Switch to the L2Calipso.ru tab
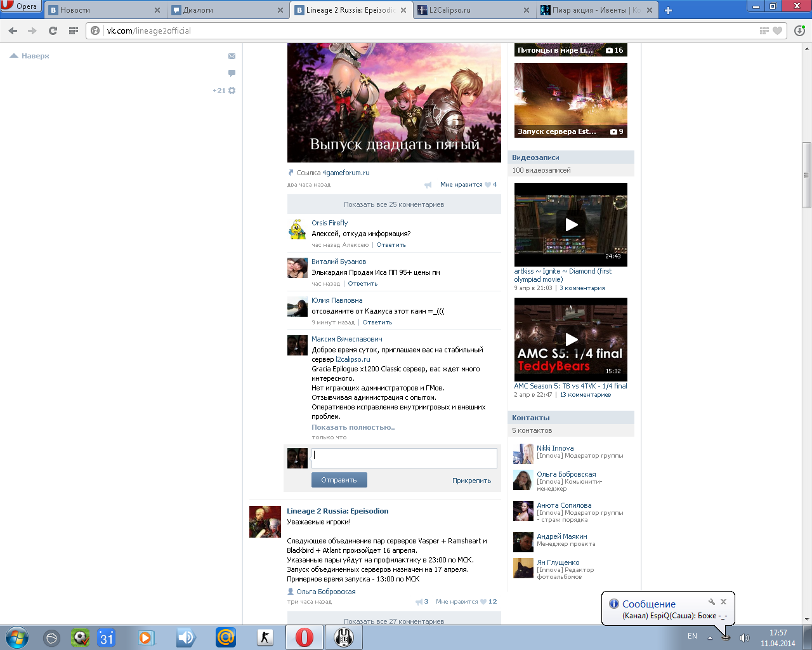Screen dimensions: 812x650 (474, 10)
